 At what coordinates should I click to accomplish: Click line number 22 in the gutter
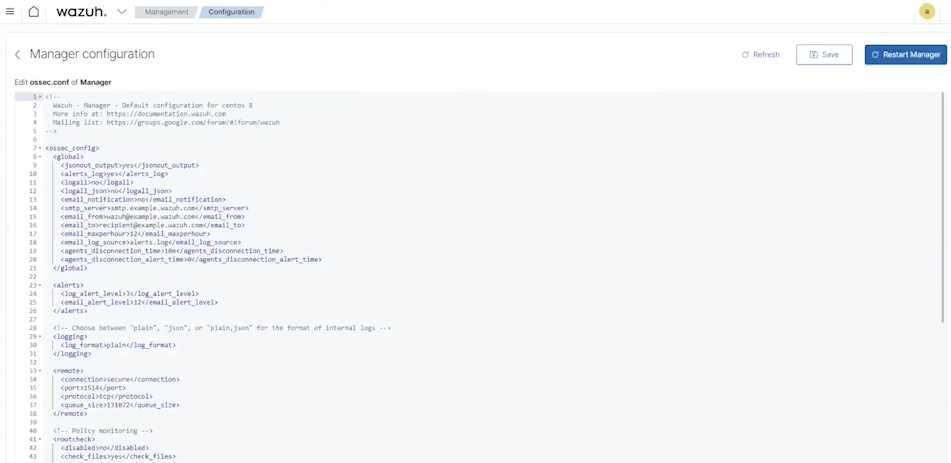tap(34, 276)
